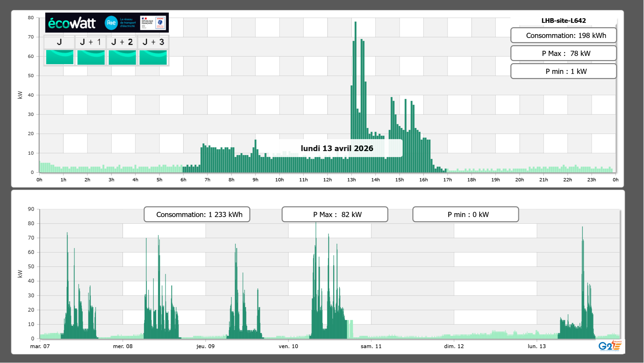Click the P Max : 78 kW box
Image resolution: width=644 pixels, height=363 pixels.
(563, 53)
